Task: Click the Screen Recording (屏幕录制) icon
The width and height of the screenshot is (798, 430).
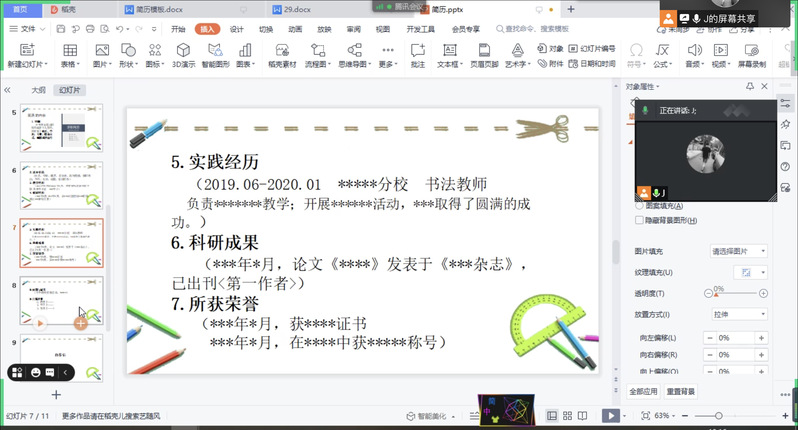Action: (x=751, y=50)
